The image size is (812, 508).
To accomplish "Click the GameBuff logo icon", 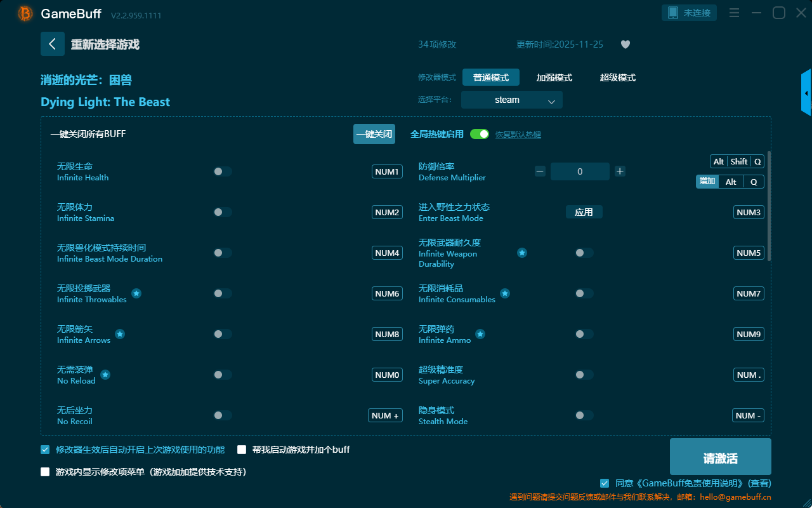I will click(25, 13).
